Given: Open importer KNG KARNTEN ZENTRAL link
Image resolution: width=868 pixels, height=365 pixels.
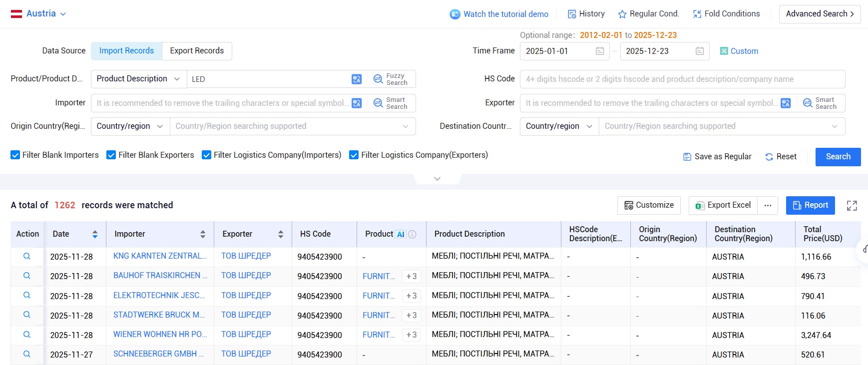Looking at the screenshot, I should coord(160,256).
